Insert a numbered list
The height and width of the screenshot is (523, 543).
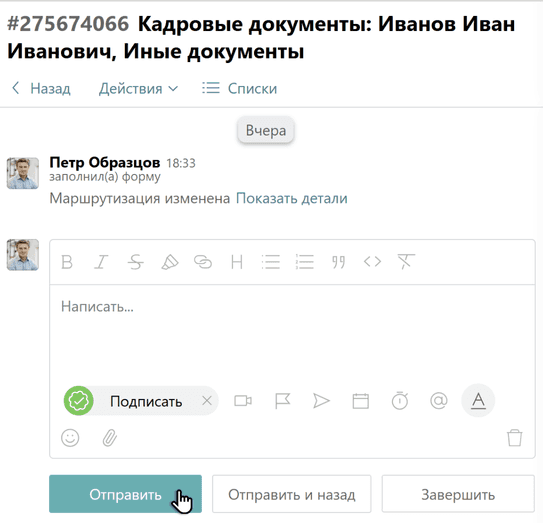304,262
